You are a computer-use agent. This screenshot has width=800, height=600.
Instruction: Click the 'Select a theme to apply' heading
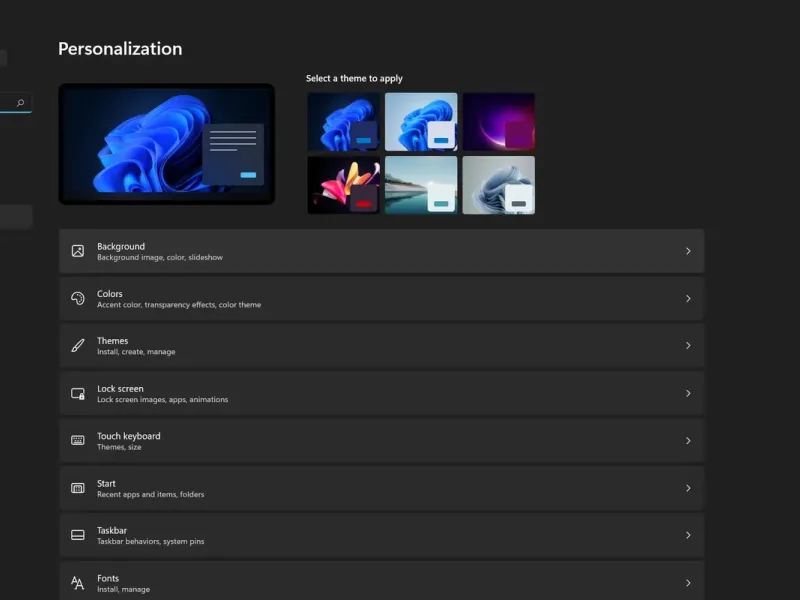click(x=354, y=79)
